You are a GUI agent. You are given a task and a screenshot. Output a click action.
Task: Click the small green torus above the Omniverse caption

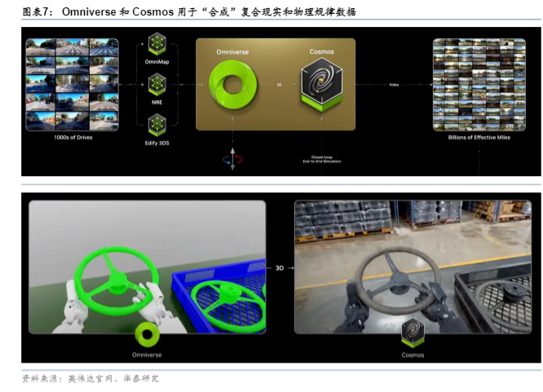148,334
